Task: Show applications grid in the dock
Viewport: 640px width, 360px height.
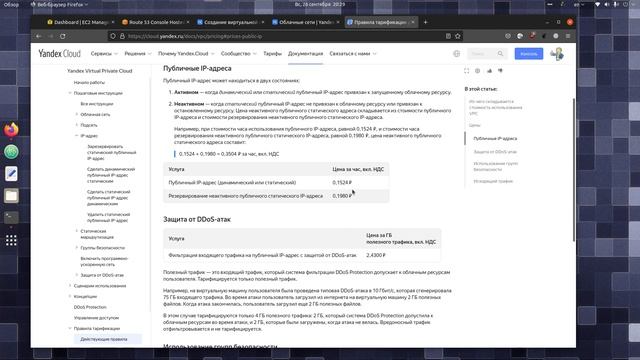Action: click(x=11, y=240)
